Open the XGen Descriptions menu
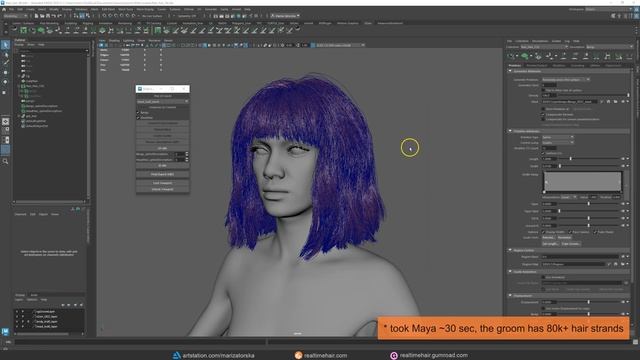Image resolution: width=640 pixels, height=360 pixels. click(x=540, y=41)
